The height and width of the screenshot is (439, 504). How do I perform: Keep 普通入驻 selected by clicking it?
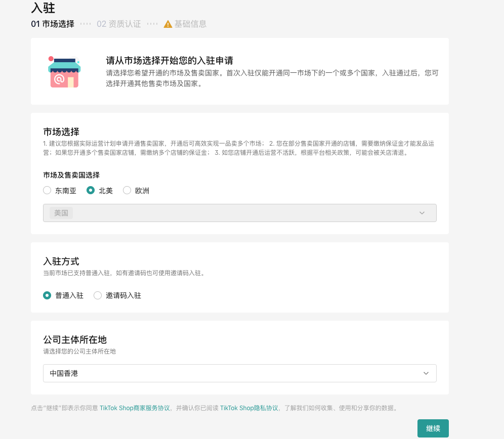[47, 295]
